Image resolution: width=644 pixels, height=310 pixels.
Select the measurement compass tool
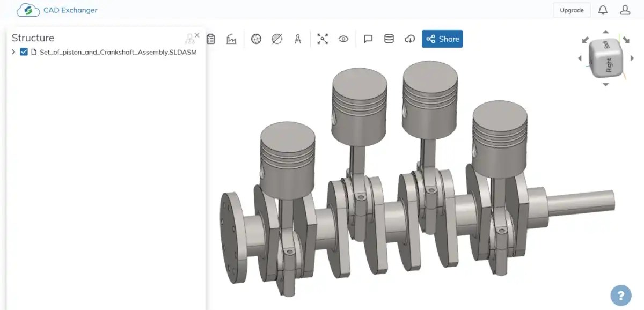point(298,39)
